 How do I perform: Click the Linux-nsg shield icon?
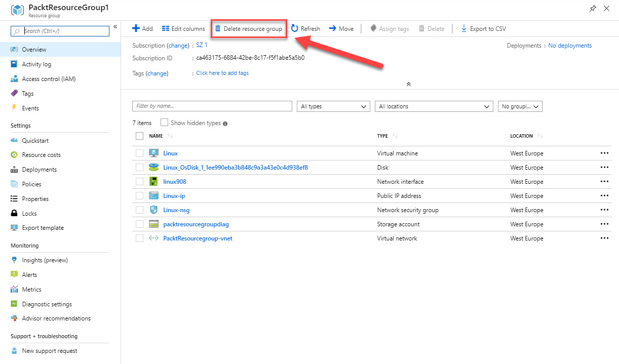point(153,210)
